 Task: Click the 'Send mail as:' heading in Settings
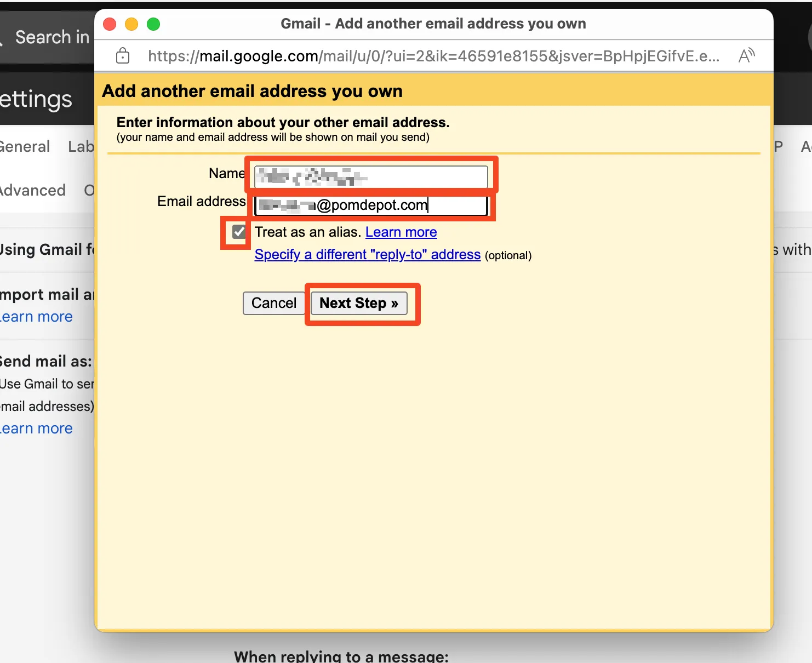[x=46, y=362]
